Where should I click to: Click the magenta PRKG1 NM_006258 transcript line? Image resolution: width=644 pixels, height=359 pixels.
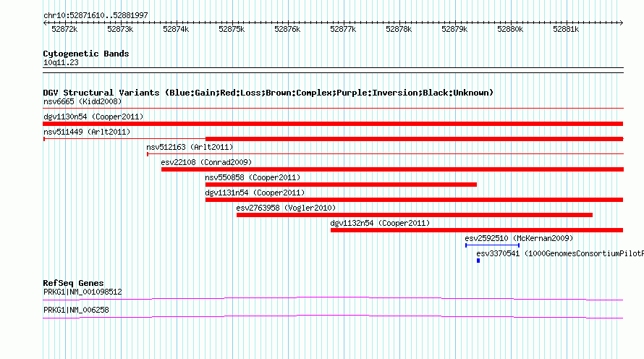[333, 317]
